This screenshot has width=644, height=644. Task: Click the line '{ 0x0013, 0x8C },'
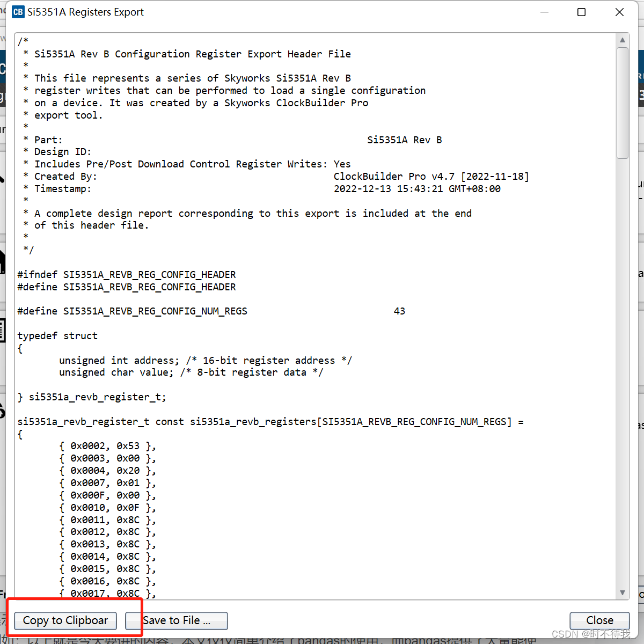(x=107, y=544)
